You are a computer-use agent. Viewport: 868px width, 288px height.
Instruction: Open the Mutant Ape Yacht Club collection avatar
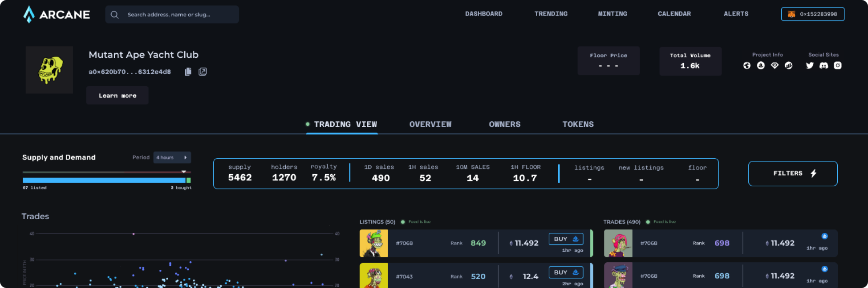point(49,70)
